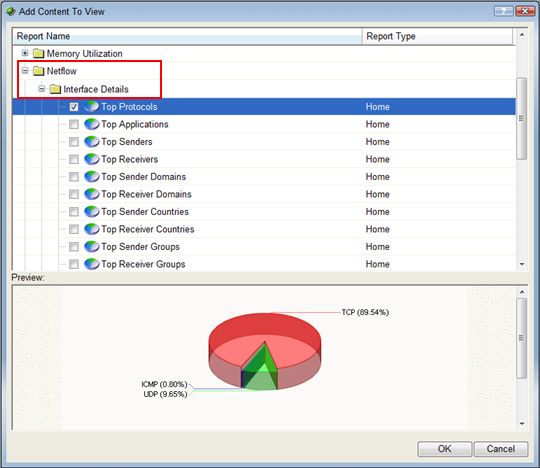This screenshot has height=468, width=540.
Task: Confirm selection with the OK button
Action: (444, 449)
